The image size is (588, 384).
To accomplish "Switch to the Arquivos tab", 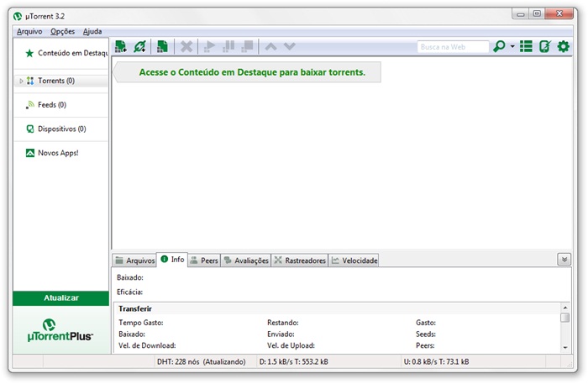I will (x=135, y=260).
